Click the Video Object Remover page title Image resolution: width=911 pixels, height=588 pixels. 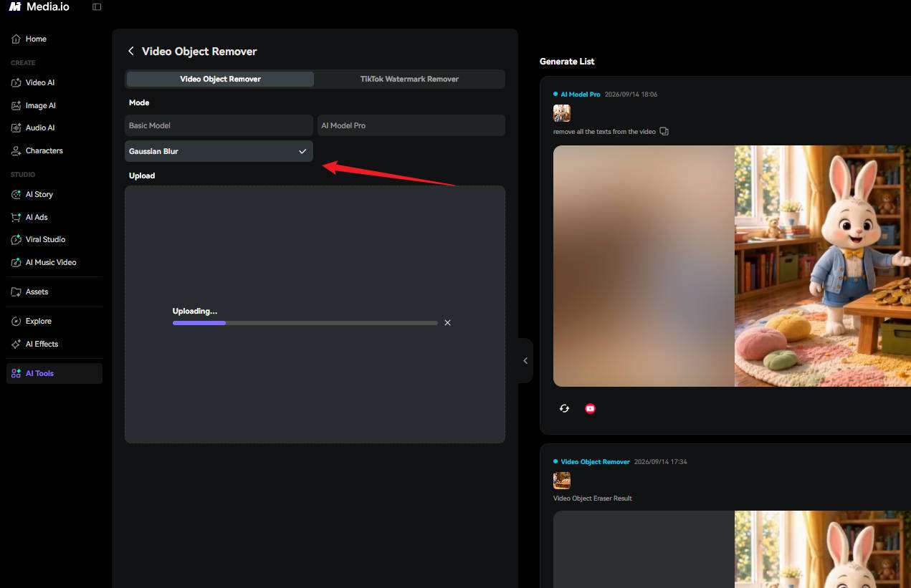pyautogui.click(x=199, y=51)
